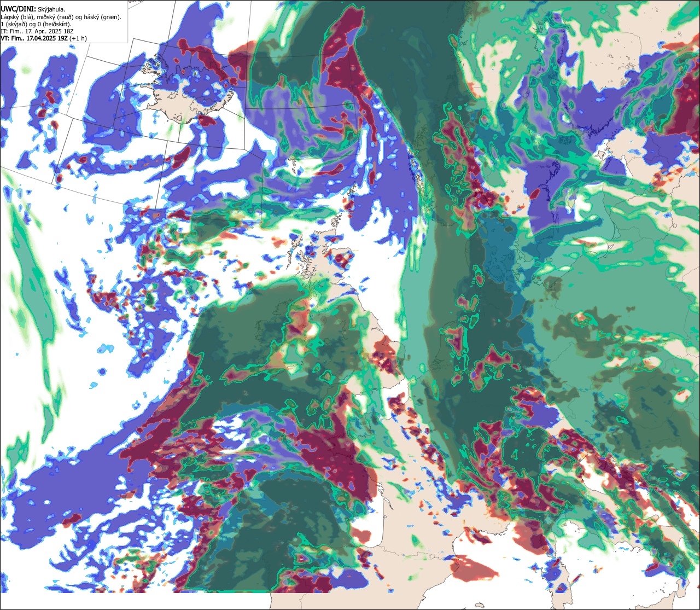
Task: Click the '1 (skýjað) og 0 (heiðskírt).' line
Action: click(36, 24)
